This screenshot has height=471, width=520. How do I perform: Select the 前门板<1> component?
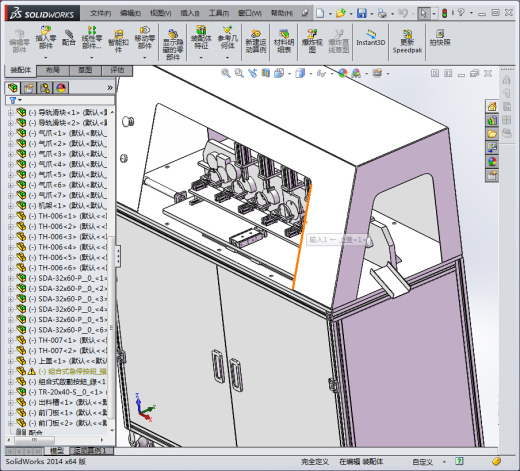[61, 412]
